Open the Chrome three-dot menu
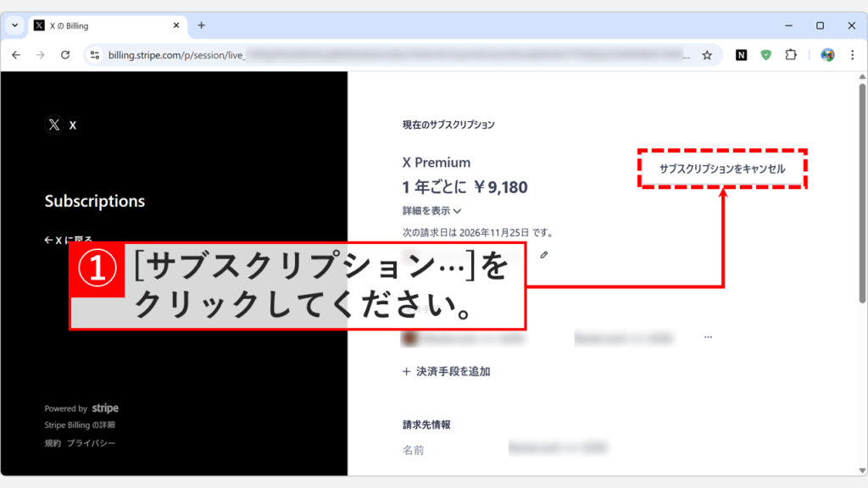Image resolution: width=868 pixels, height=488 pixels. pos(852,54)
